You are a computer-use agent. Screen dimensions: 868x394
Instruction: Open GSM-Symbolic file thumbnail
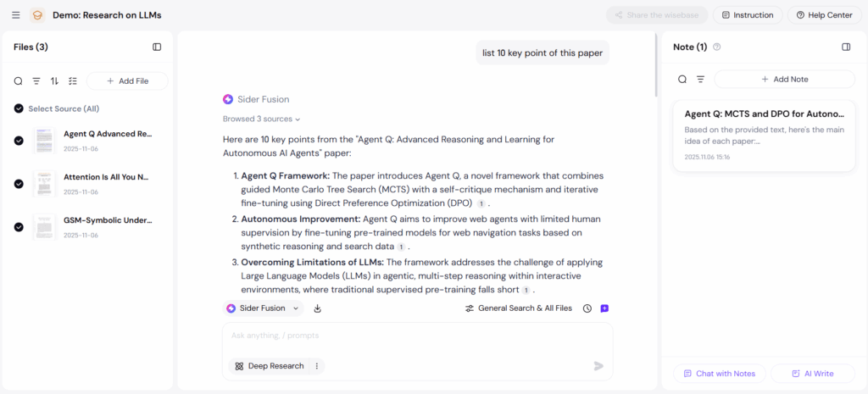coord(44,227)
